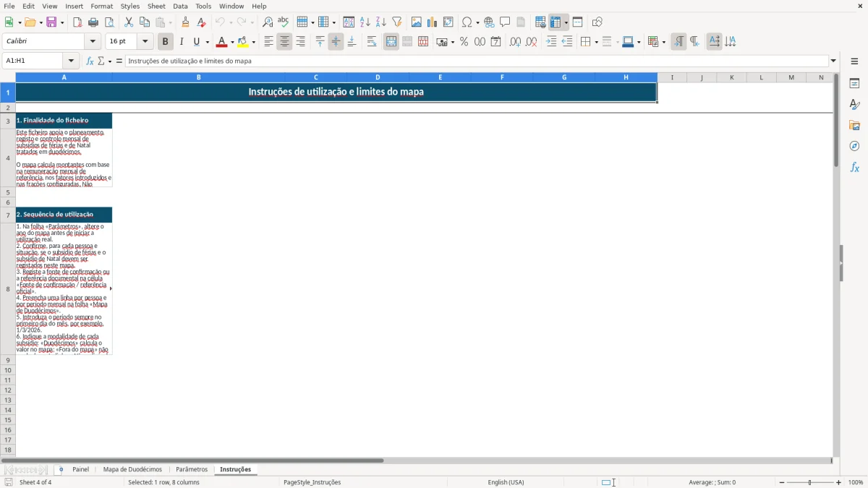Image resolution: width=868 pixels, height=488 pixels.
Task: Activate the Clone Formatting paintbrush
Action: (186, 22)
